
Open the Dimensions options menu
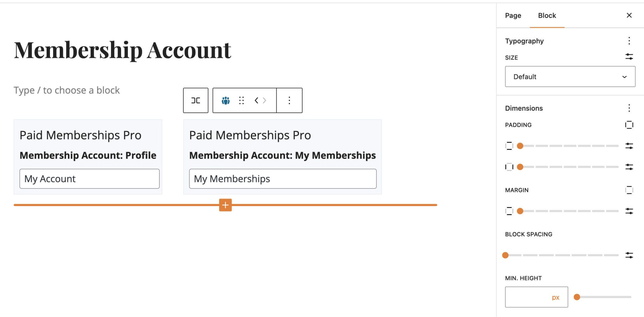pos(629,108)
